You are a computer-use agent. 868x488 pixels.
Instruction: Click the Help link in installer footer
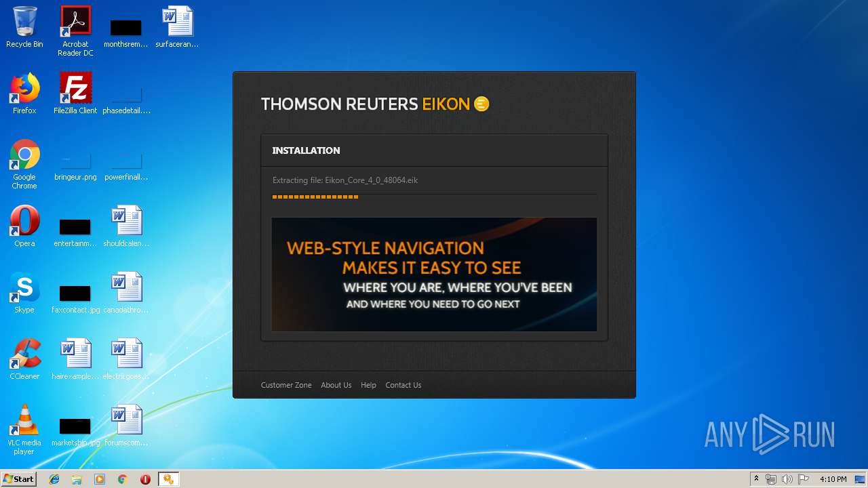[368, 385]
